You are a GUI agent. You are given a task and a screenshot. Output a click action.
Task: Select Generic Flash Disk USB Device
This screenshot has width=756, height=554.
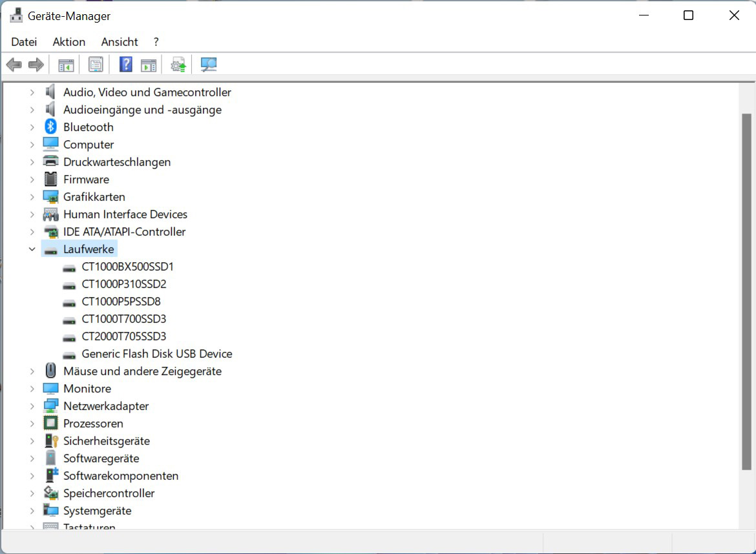point(157,354)
